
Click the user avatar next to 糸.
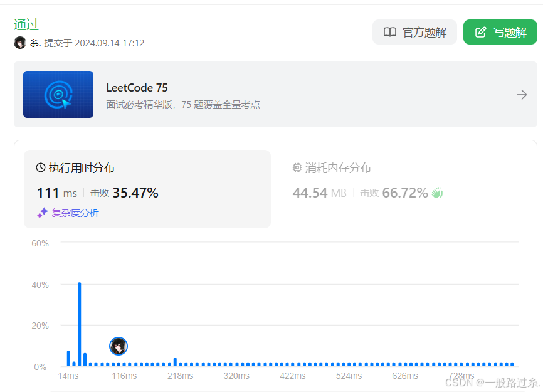tap(19, 43)
